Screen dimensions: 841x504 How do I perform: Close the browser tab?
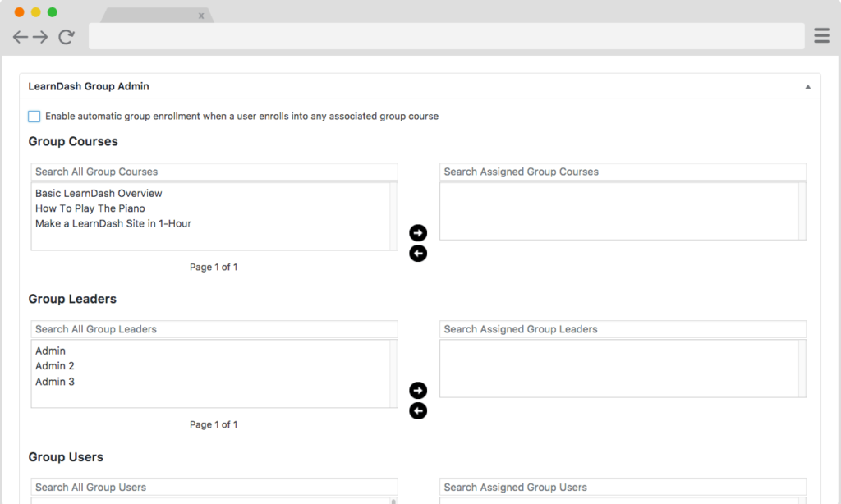201,16
